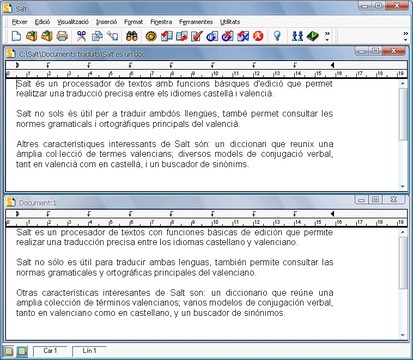Open the Inserció menu
The image size is (413, 360).
pos(106,22)
